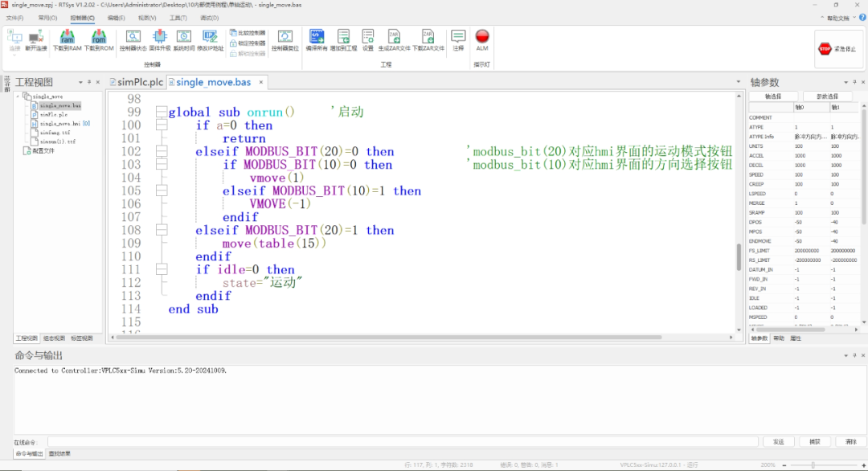This screenshot has height=471, width=868.
Task: Open the 常用(O) ribbon tab
Action: (x=47, y=18)
